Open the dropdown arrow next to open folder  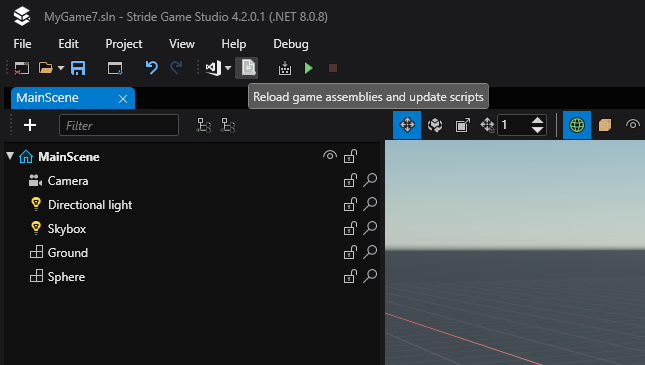coord(61,68)
